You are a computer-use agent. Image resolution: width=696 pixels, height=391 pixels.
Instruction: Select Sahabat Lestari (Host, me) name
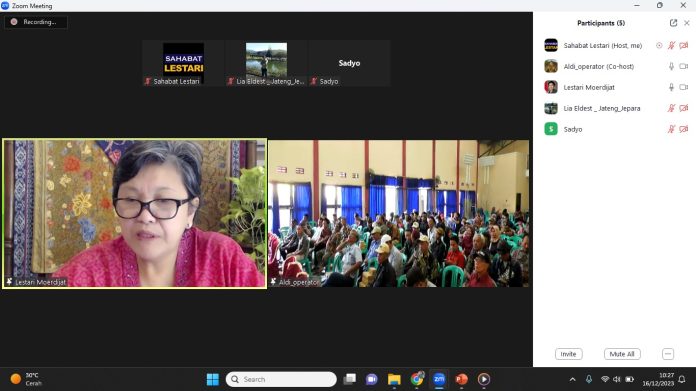(603, 45)
